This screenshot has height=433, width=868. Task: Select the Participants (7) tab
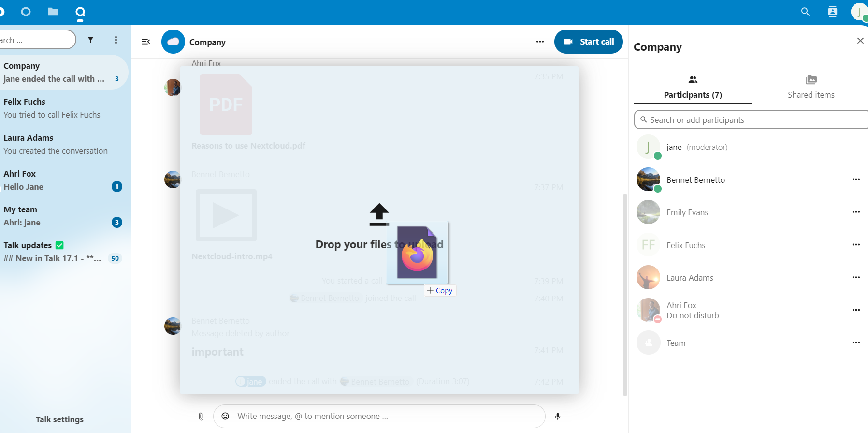[693, 87]
